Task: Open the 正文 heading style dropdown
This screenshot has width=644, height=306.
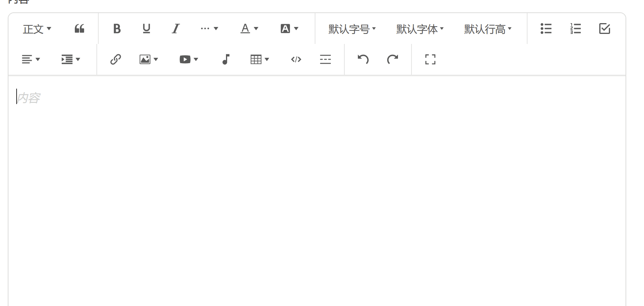Action: click(37, 29)
